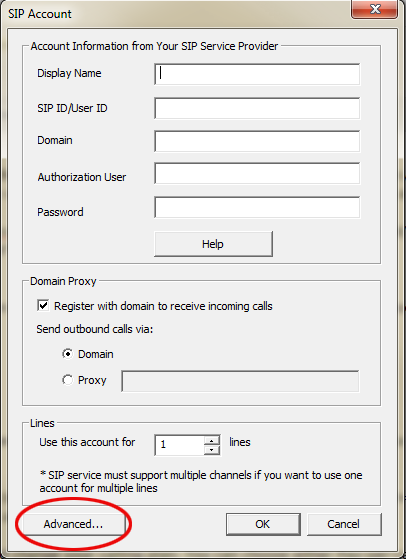The width and height of the screenshot is (406, 559).
Task: Click into the Authorization User field
Action: (257, 173)
